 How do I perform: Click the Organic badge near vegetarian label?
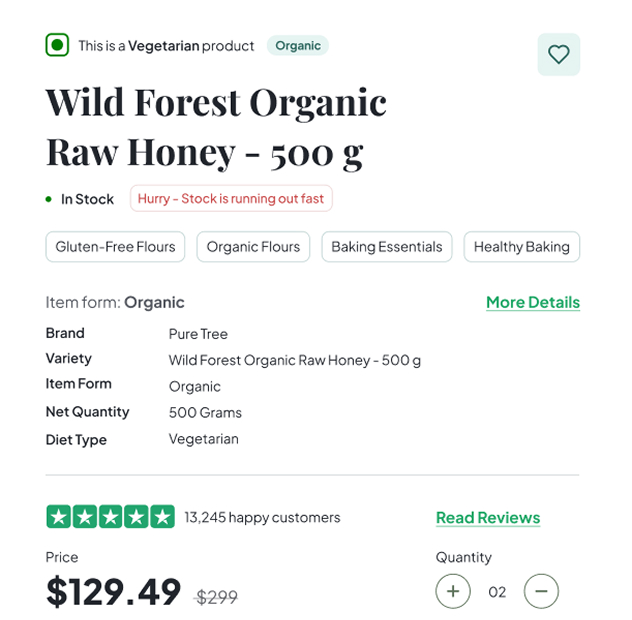tap(298, 46)
